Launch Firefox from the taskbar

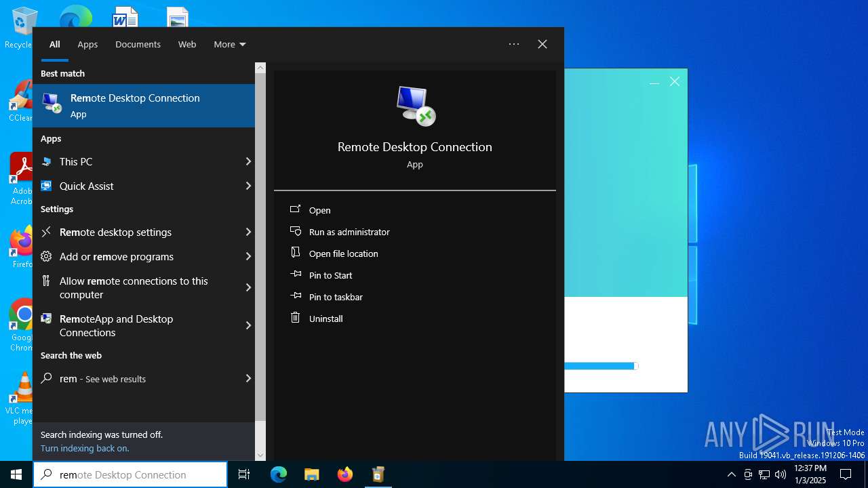point(345,474)
